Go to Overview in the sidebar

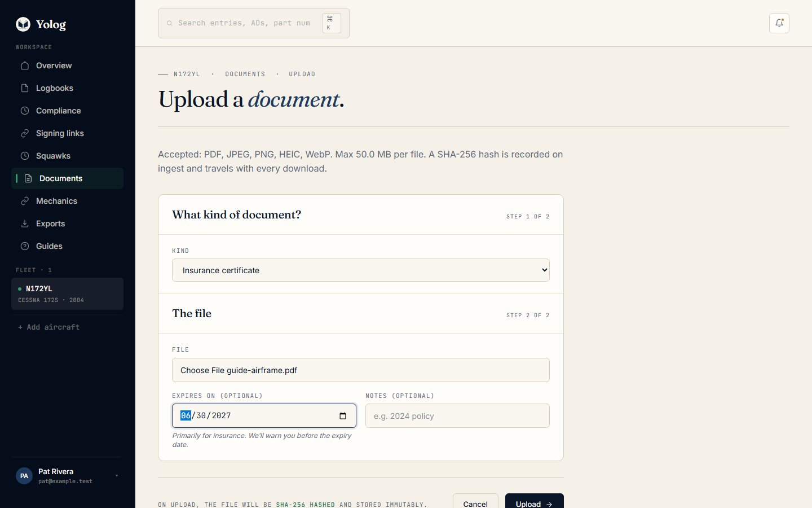pyautogui.click(x=67, y=65)
